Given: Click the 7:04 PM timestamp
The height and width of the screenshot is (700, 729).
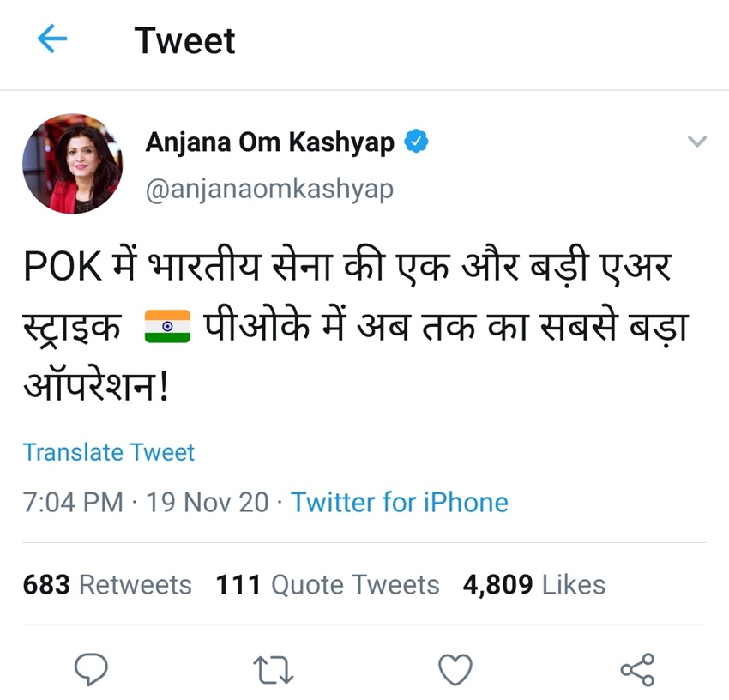Looking at the screenshot, I should (73, 502).
